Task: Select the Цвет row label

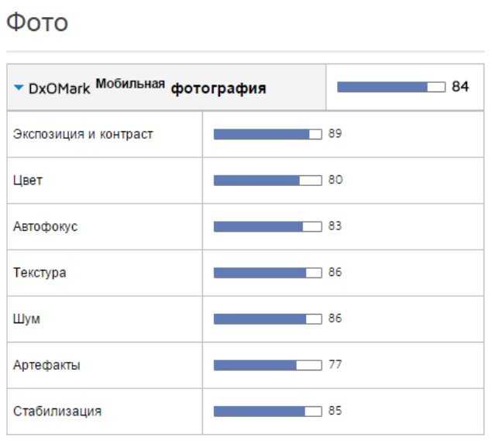Action: coord(28,181)
